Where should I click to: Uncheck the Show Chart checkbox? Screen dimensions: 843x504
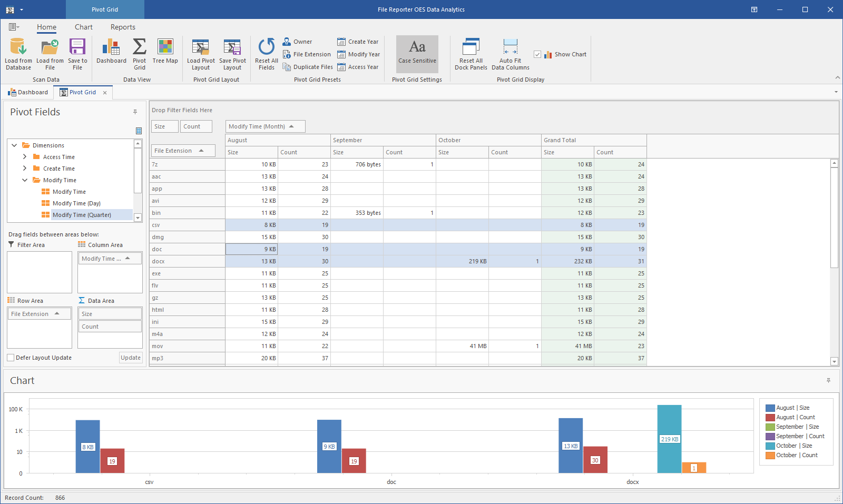tap(537, 54)
